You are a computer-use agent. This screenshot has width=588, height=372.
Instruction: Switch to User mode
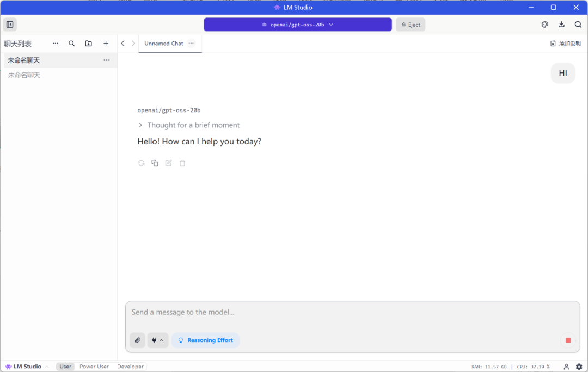coord(65,367)
